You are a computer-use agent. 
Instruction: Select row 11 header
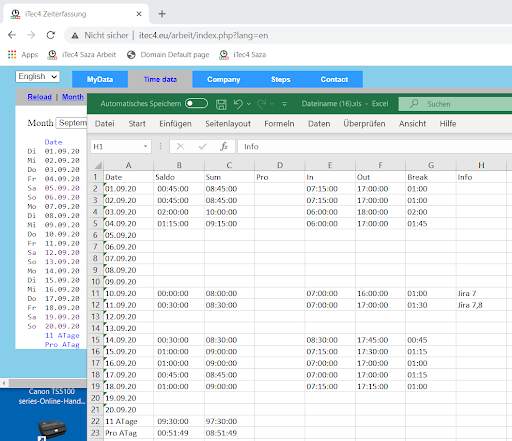click(96, 293)
